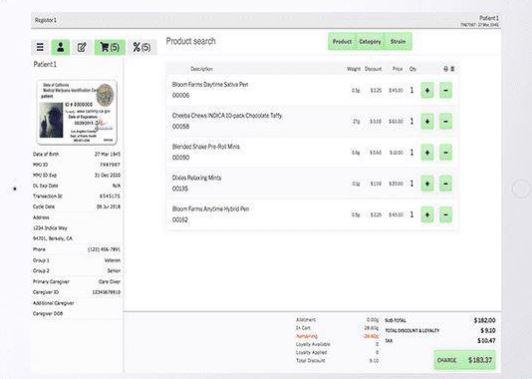Image resolution: width=532 pixels, height=379 pixels.
Task: Click the Loyalty Available row
Action: pos(337,344)
